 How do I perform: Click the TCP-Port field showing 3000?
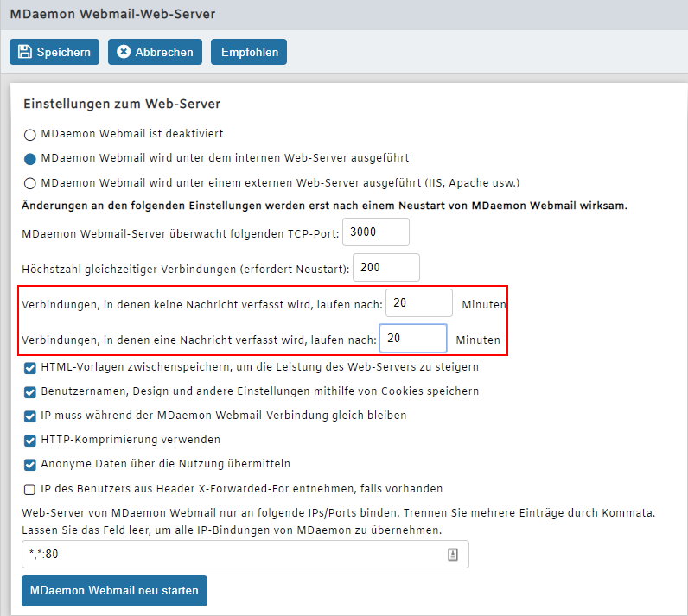point(376,232)
